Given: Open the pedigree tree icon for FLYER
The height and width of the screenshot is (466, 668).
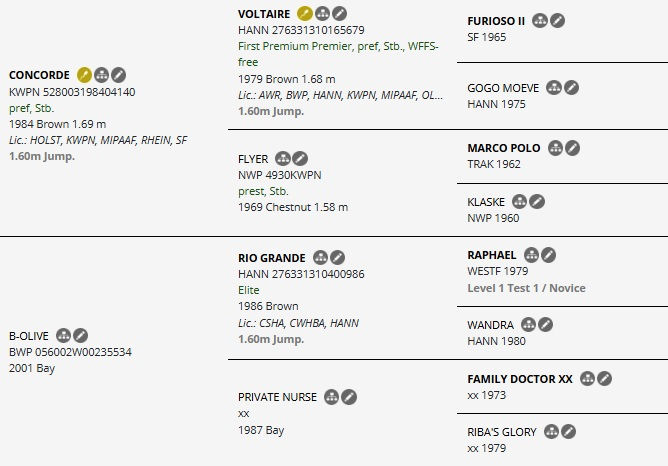Looking at the screenshot, I should pyautogui.click(x=283, y=158).
